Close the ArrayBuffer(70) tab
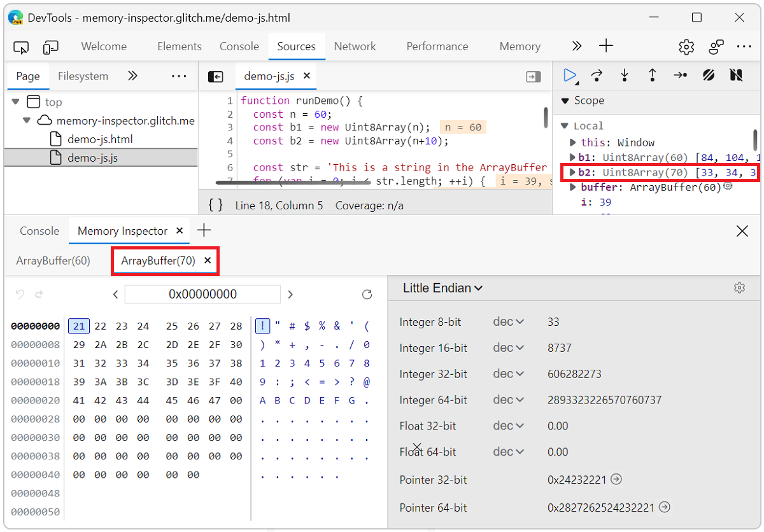 click(207, 260)
